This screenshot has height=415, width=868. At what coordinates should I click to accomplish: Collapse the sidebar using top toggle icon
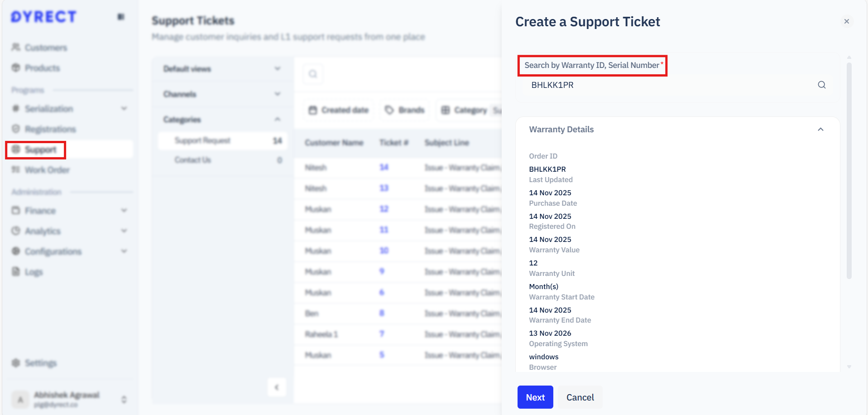point(121,17)
